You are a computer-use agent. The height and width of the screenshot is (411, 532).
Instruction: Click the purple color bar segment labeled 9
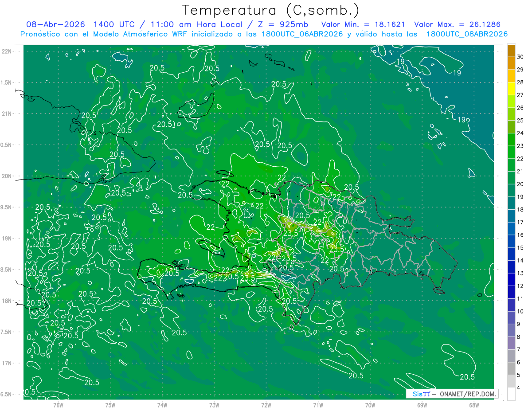511,318
